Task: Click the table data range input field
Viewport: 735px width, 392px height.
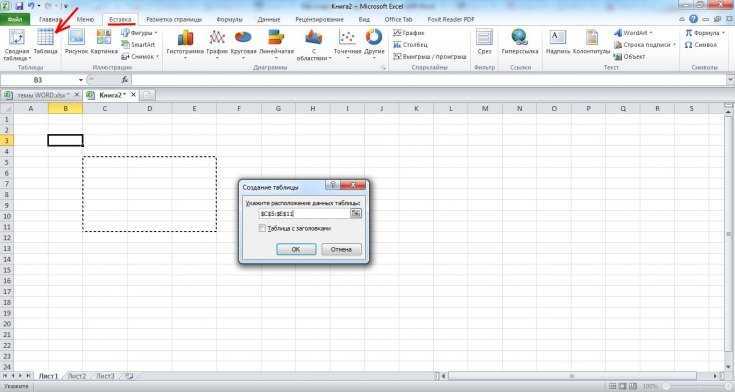Action: click(x=304, y=214)
